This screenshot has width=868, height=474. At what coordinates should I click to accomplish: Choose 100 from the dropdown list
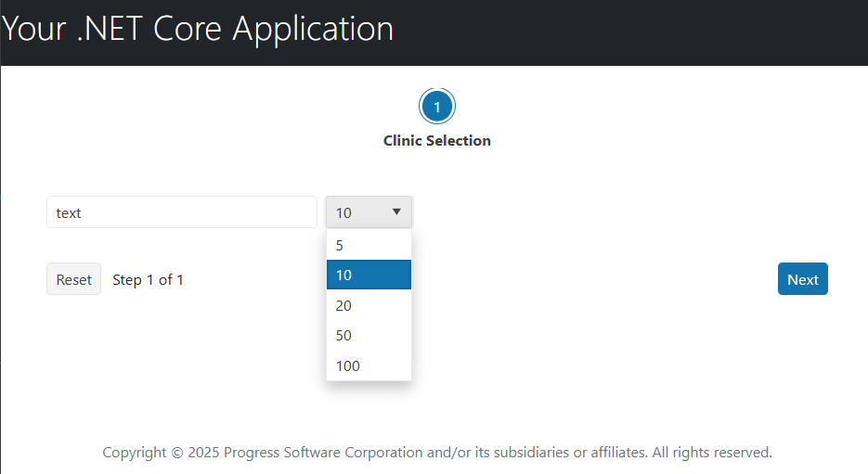tap(369, 365)
